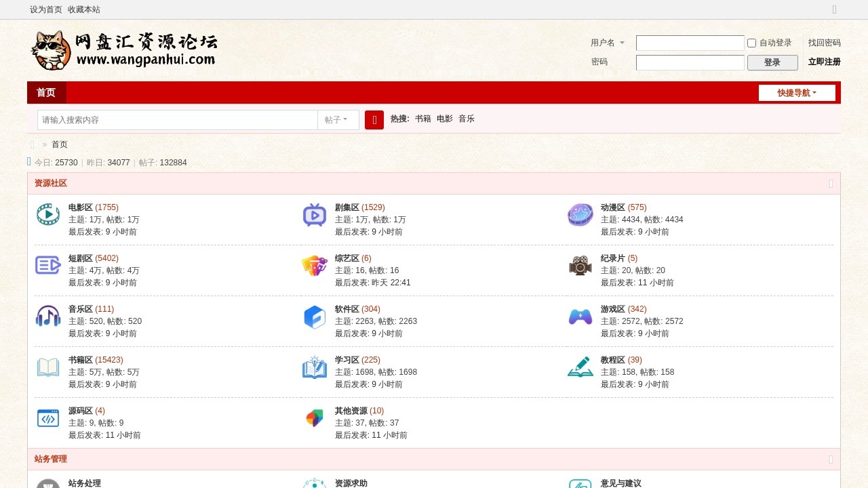Viewport: 868px width, 488px height.
Task: Open the 剧集区 TV series icon
Action: 315,215
